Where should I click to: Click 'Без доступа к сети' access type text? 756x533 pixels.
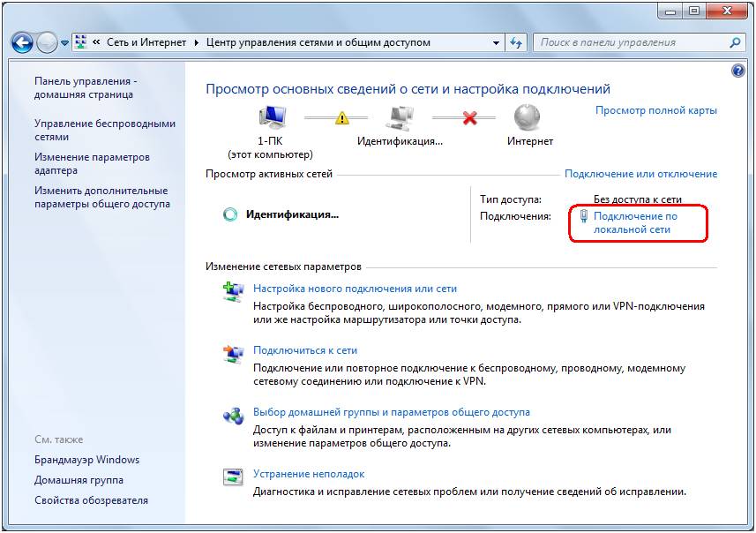(638, 199)
